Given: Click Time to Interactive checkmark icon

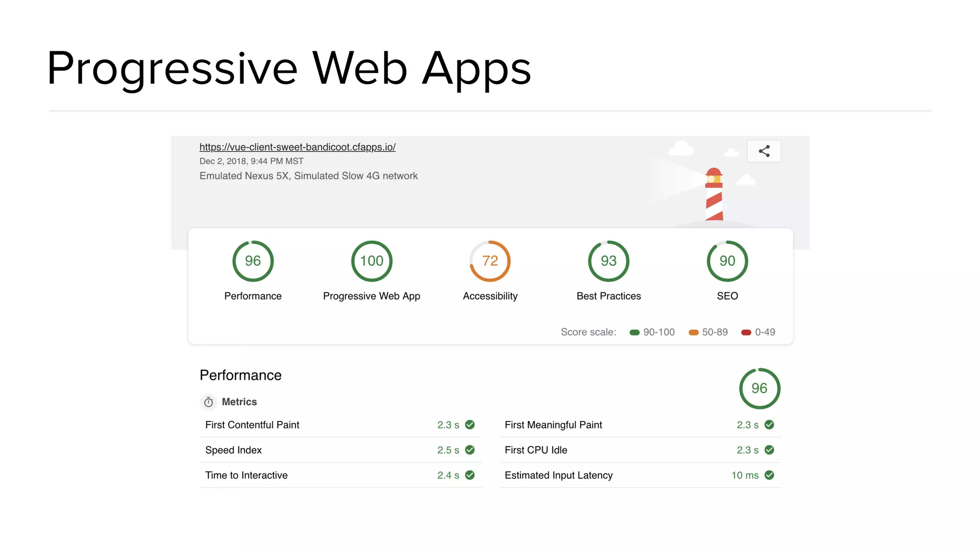Looking at the screenshot, I should click(470, 475).
